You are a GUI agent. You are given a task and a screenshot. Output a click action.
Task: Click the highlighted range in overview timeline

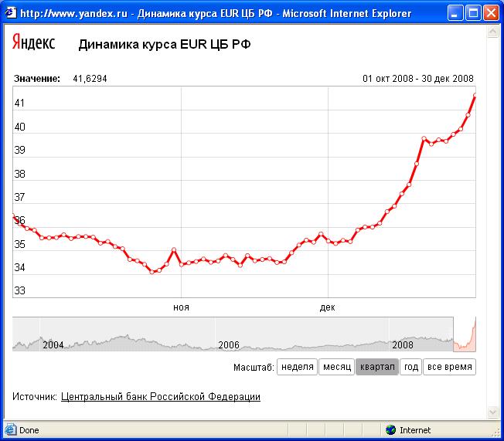[465, 334]
